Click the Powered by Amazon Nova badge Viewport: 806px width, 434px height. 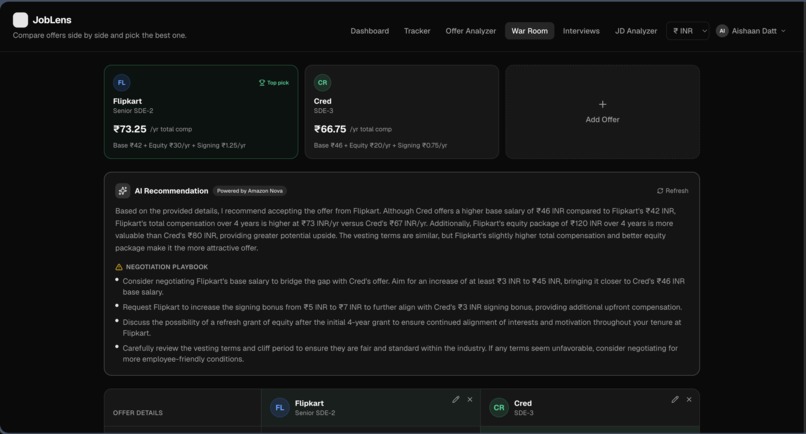(250, 191)
